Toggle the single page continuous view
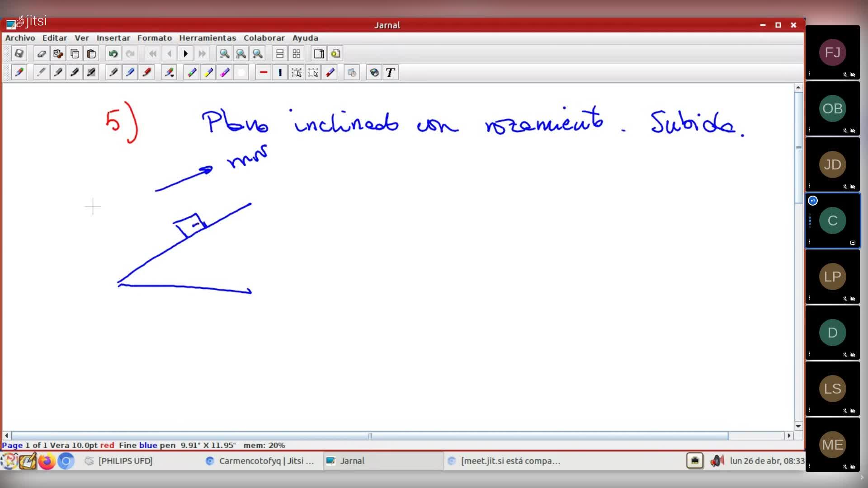This screenshot has width=868, height=488. 280,54
